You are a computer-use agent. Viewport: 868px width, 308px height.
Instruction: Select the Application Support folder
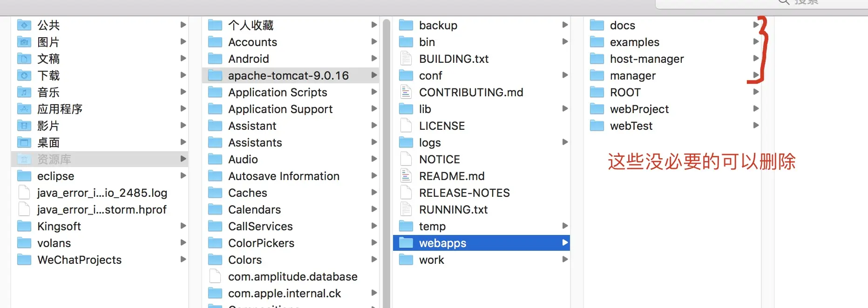(280, 109)
